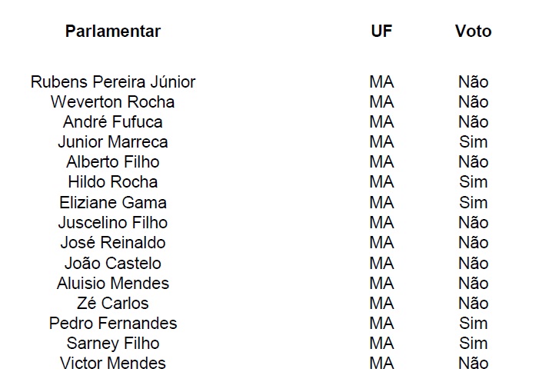The image size is (539, 392).
Task: Select the Voto column header
Action: click(x=473, y=32)
